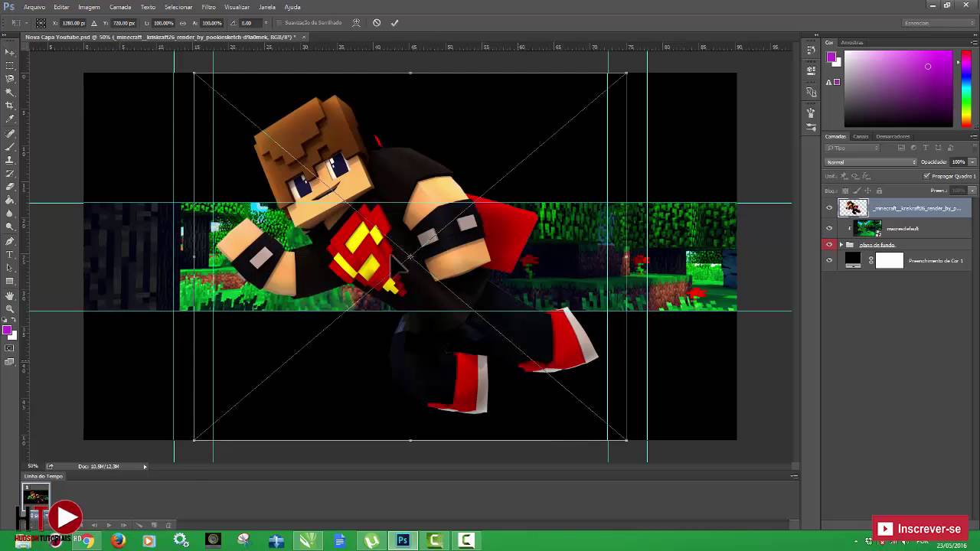Viewport: 980px width, 551px height.
Task: Toggle visibility of plano de fundo group
Action: coord(829,244)
